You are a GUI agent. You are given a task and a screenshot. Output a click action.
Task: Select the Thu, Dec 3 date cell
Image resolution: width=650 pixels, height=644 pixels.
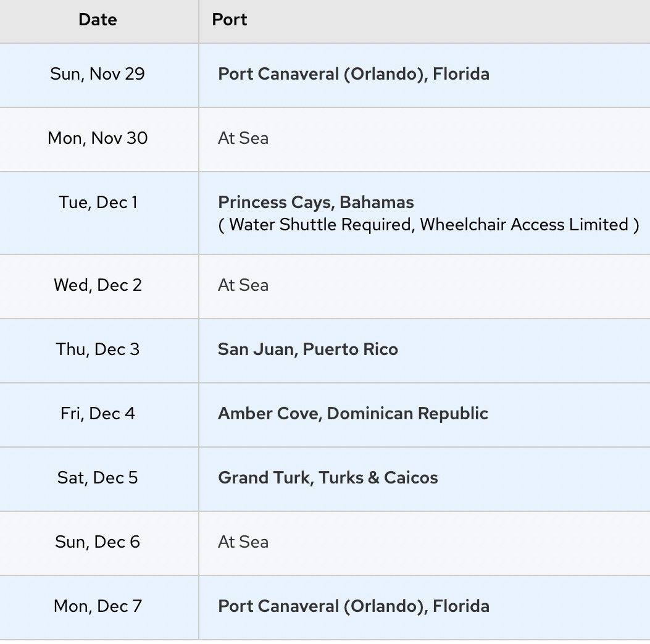click(98, 349)
